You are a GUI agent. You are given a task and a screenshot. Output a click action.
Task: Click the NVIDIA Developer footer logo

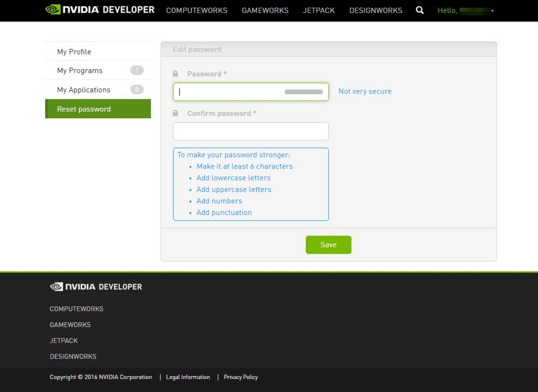[96, 286]
